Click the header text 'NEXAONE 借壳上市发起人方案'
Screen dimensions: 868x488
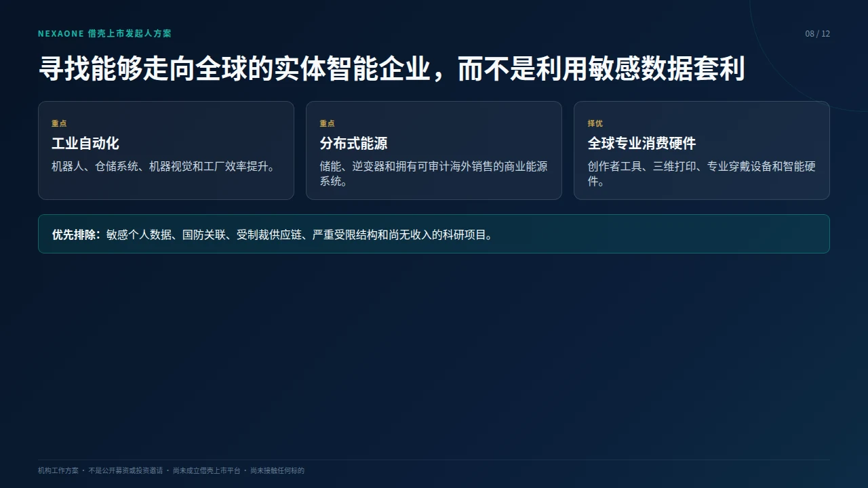pos(104,33)
